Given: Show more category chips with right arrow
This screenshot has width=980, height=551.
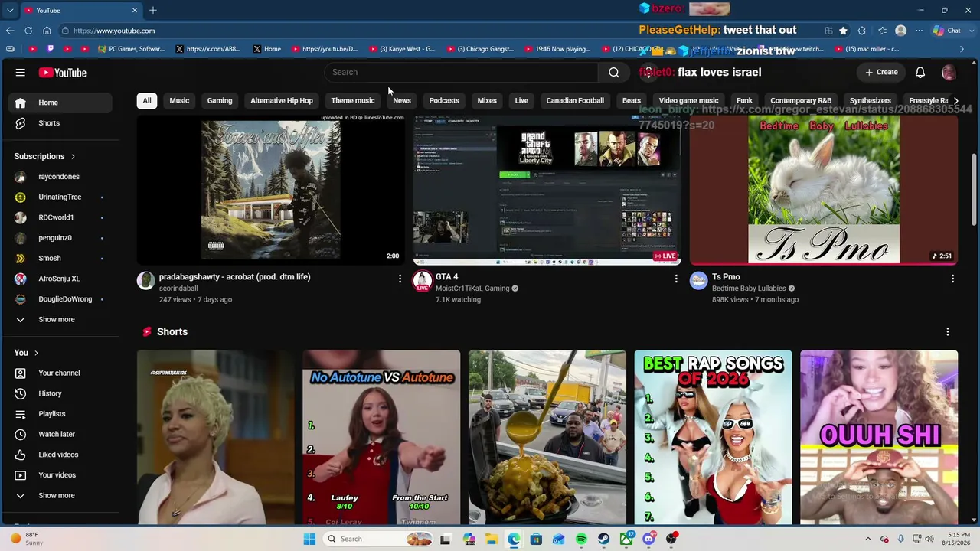Looking at the screenshot, I should (x=955, y=100).
